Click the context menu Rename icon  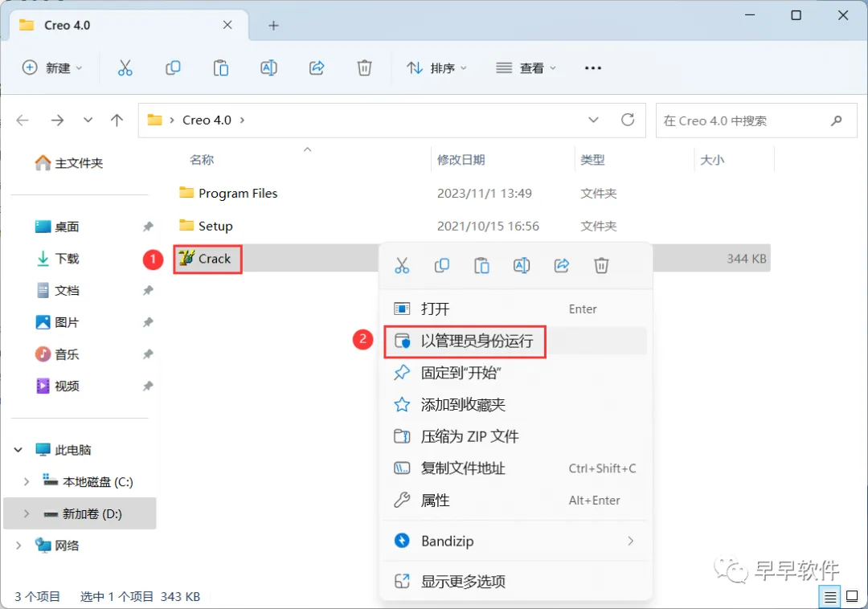click(522, 265)
